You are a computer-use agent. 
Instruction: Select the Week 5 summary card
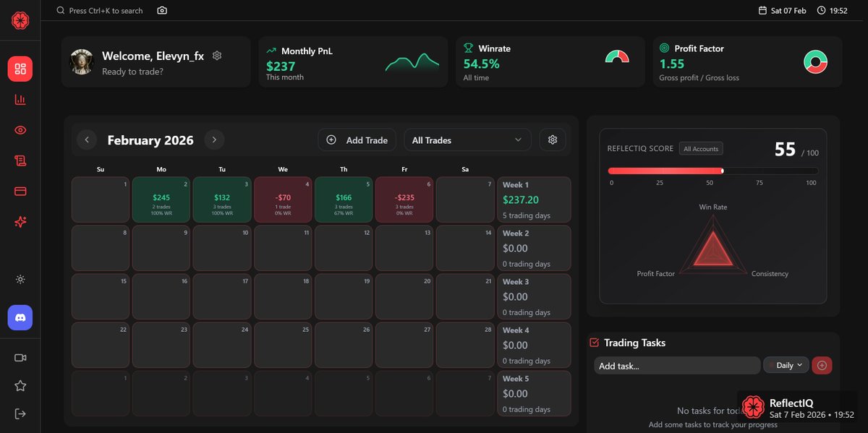(534, 393)
